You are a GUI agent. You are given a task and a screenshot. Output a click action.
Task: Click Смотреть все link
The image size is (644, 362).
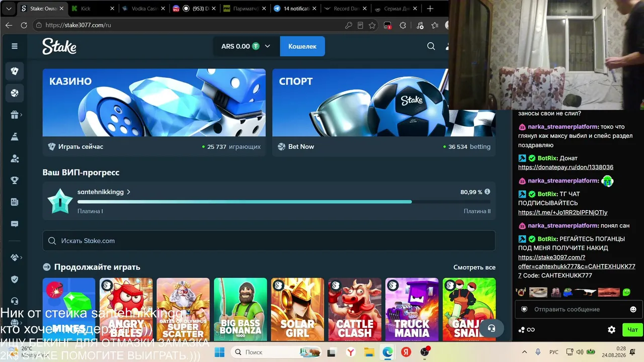pyautogui.click(x=474, y=267)
